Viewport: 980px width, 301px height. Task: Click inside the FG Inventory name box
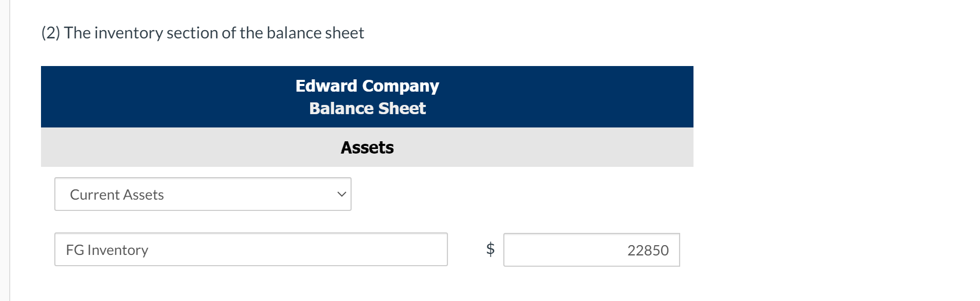point(251,249)
